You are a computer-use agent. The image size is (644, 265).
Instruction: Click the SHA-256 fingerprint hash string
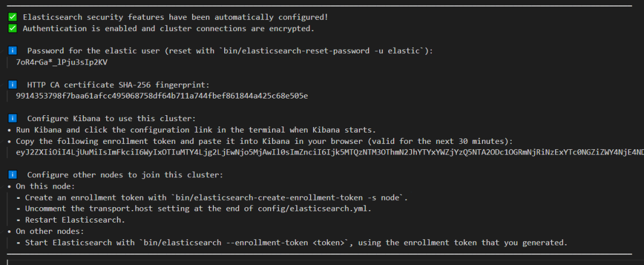(x=162, y=96)
